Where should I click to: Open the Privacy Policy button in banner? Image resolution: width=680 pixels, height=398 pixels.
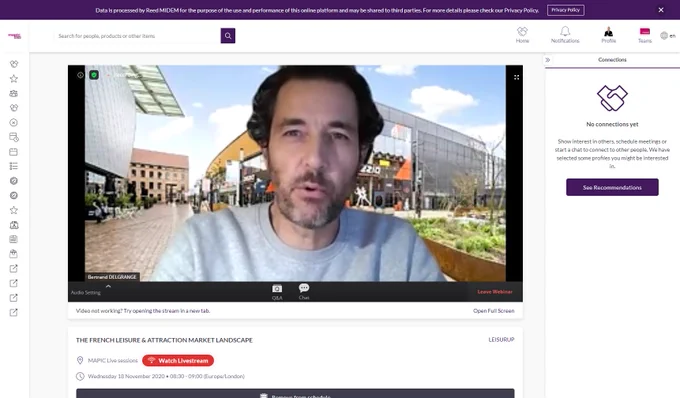[x=566, y=10]
